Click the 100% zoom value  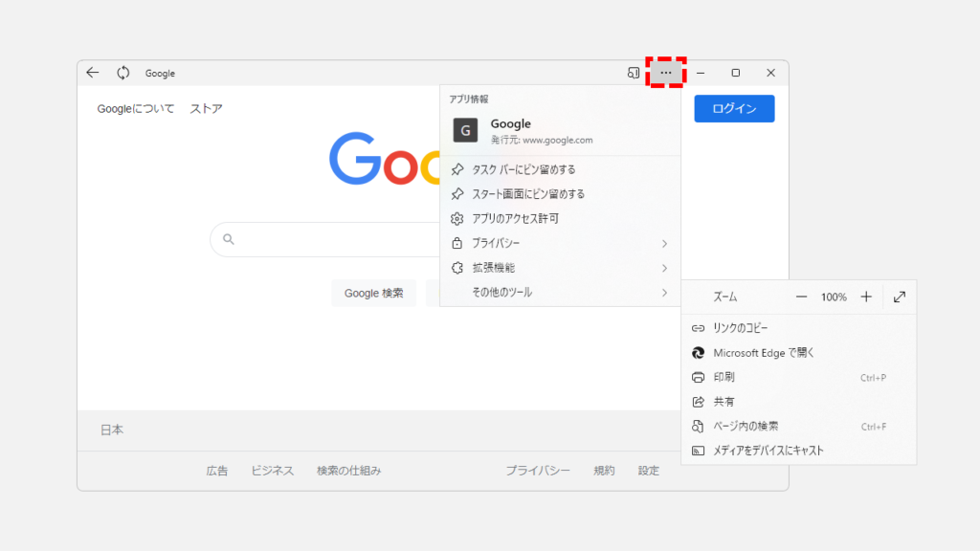pos(834,298)
